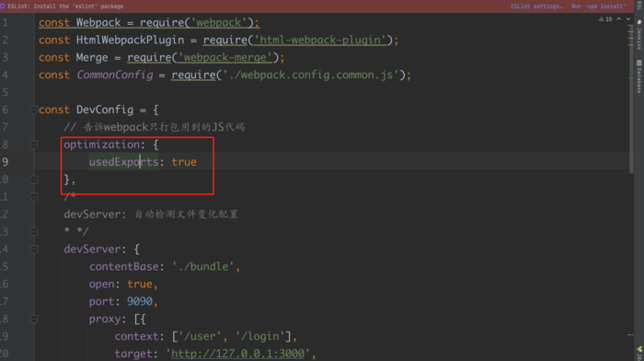Click the '/user' context string
The width and height of the screenshot is (644, 361).
click(200, 336)
